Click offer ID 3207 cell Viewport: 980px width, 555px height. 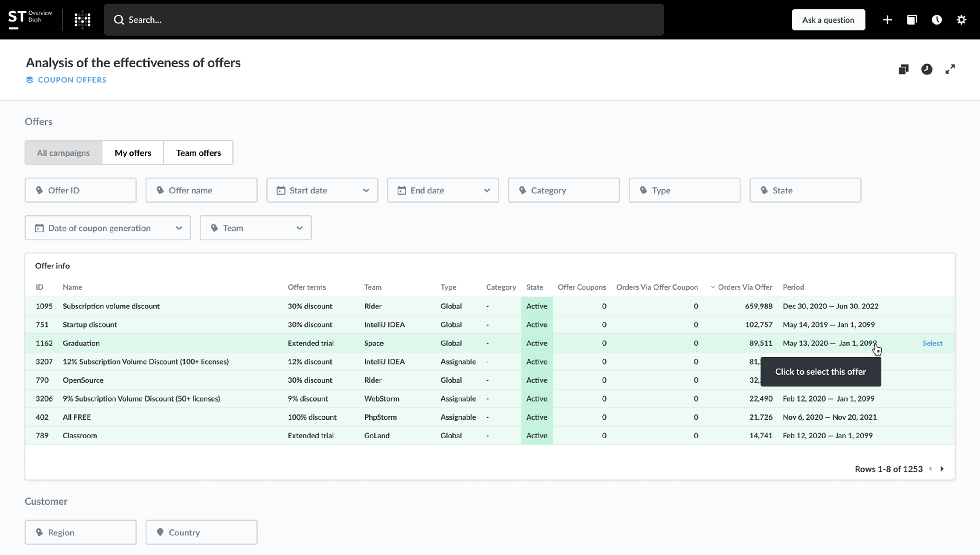[x=44, y=362]
